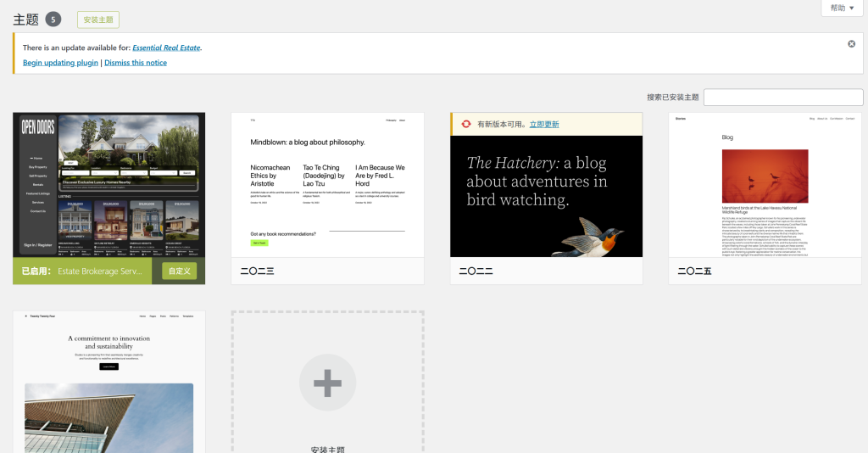Click the large plus icon to add theme
Image resolution: width=868 pixels, height=453 pixels.
point(327,383)
